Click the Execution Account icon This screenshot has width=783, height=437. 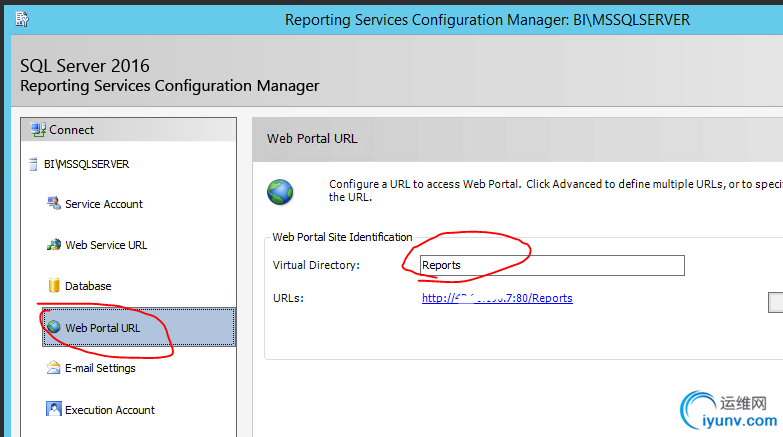53,409
